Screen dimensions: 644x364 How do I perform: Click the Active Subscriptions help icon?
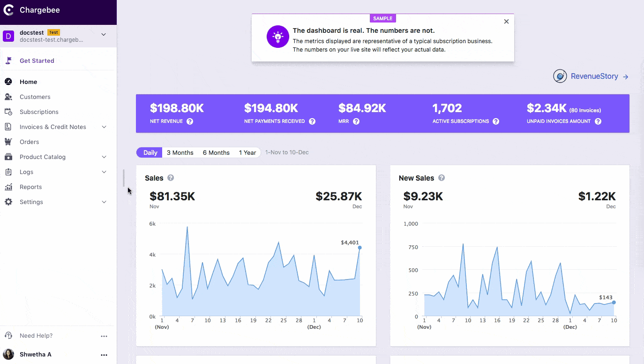click(x=496, y=121)
